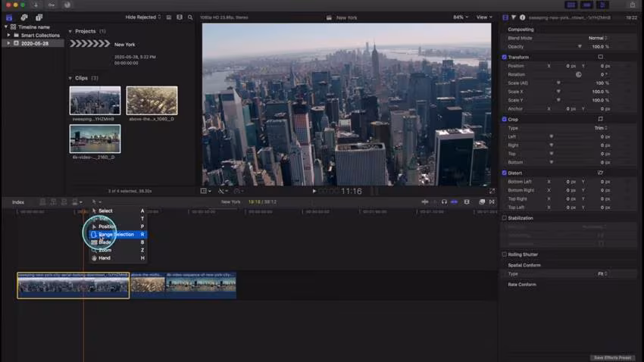Collapse the Projects section
The image size is (644, 362).
(70, 31)
